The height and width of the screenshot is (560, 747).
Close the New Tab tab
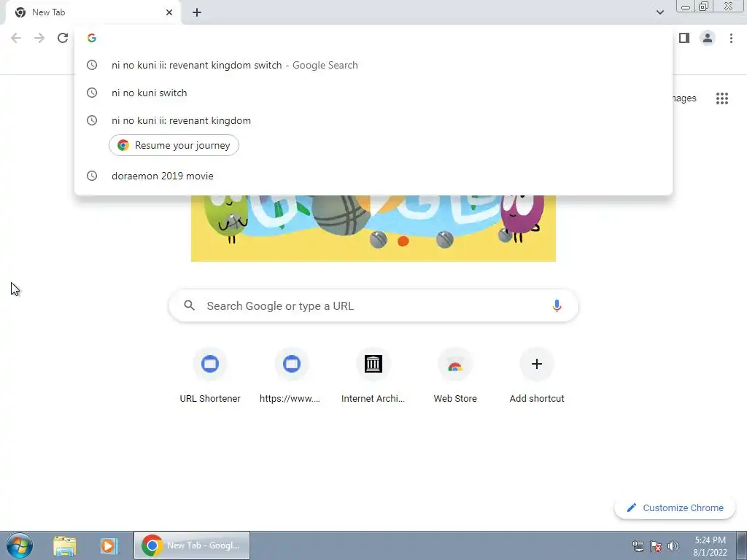pyautogui.click(x=169, y=12)
